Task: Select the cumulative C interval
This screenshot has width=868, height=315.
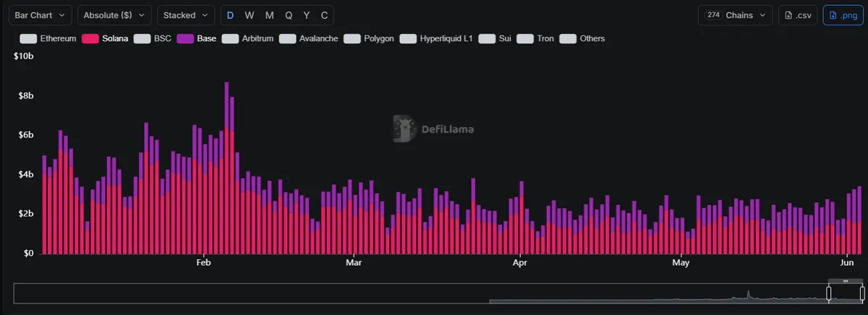Action: pyautogui.click(x=324, y=15)
